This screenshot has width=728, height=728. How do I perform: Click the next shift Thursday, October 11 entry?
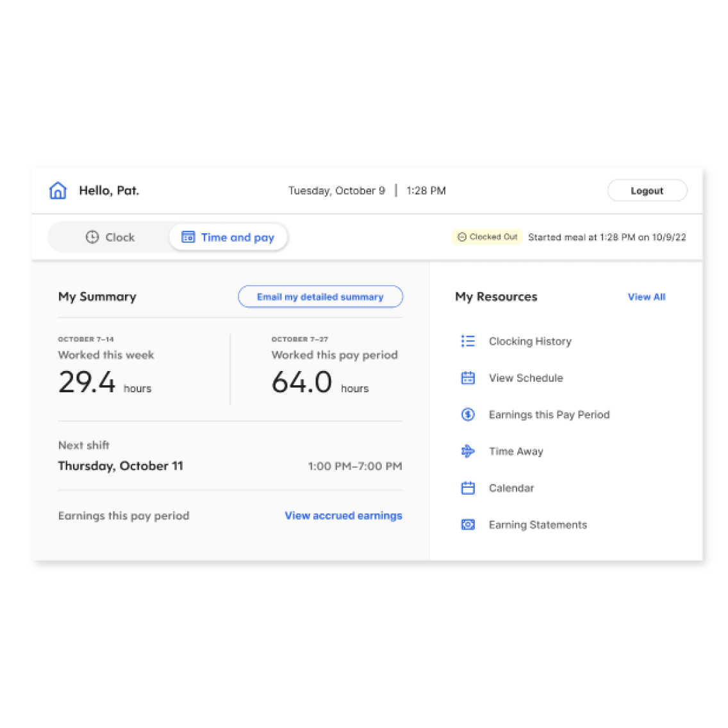coord(120,466)
